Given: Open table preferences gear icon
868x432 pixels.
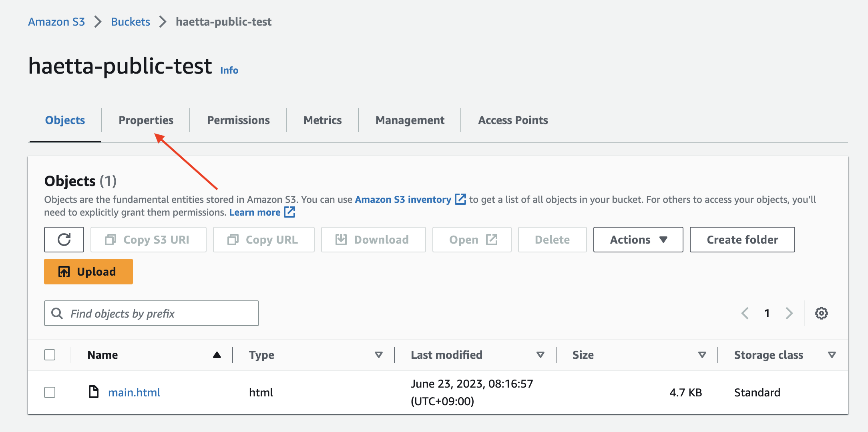Looking at the screenshot, I should point(821,313).
